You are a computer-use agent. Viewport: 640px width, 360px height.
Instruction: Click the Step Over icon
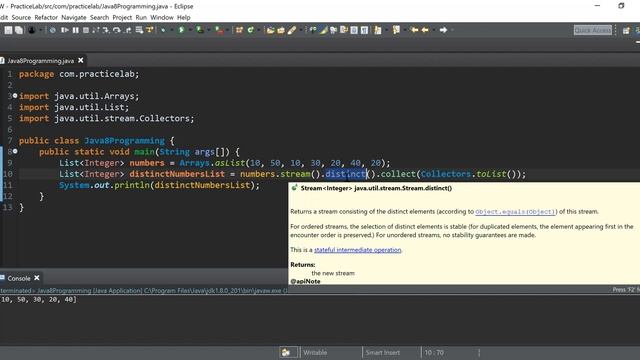point(117,30)
